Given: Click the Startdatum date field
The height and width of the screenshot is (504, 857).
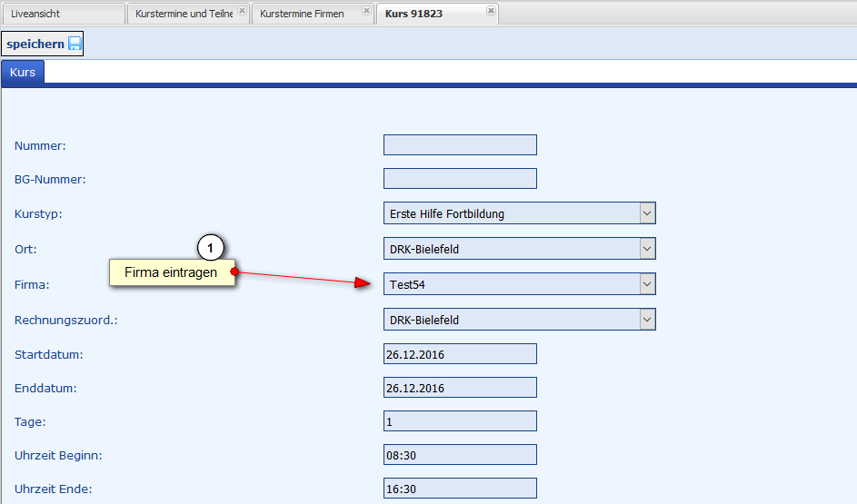Looking at the screenshot, I should click(x=460, y=354).
